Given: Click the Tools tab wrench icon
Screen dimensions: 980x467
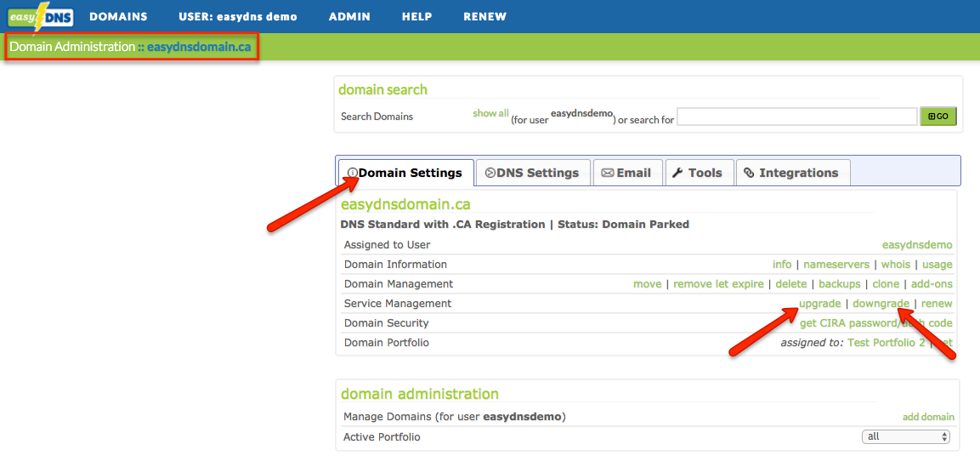Looking at the screenshot, I should [x=677, y=174].
